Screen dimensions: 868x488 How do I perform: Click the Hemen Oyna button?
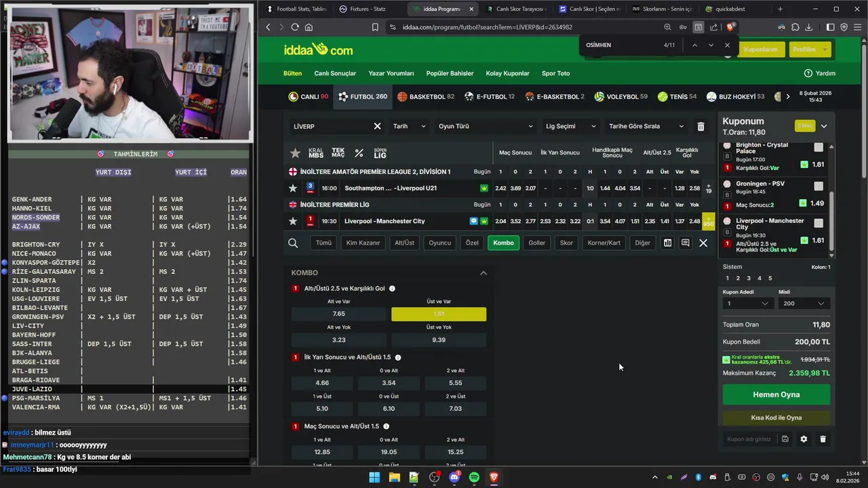tap(776, 394)
